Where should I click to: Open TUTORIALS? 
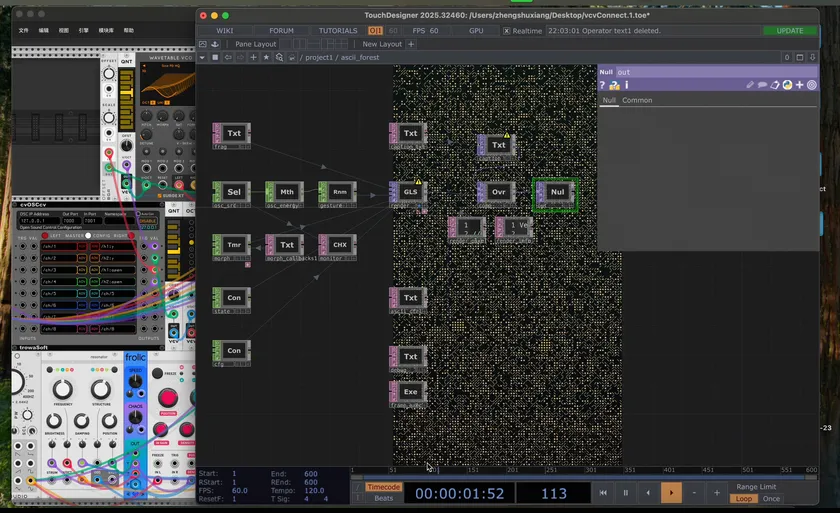(338, 31)
